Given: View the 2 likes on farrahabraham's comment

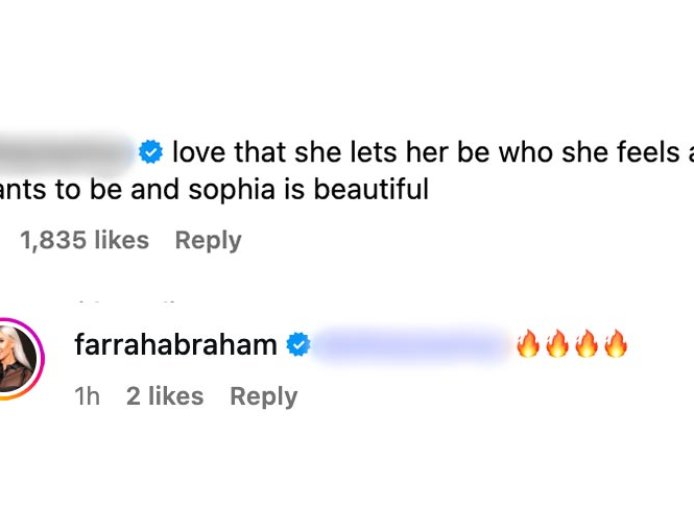Looking at the screenshot, I should (x=164, y=396).
